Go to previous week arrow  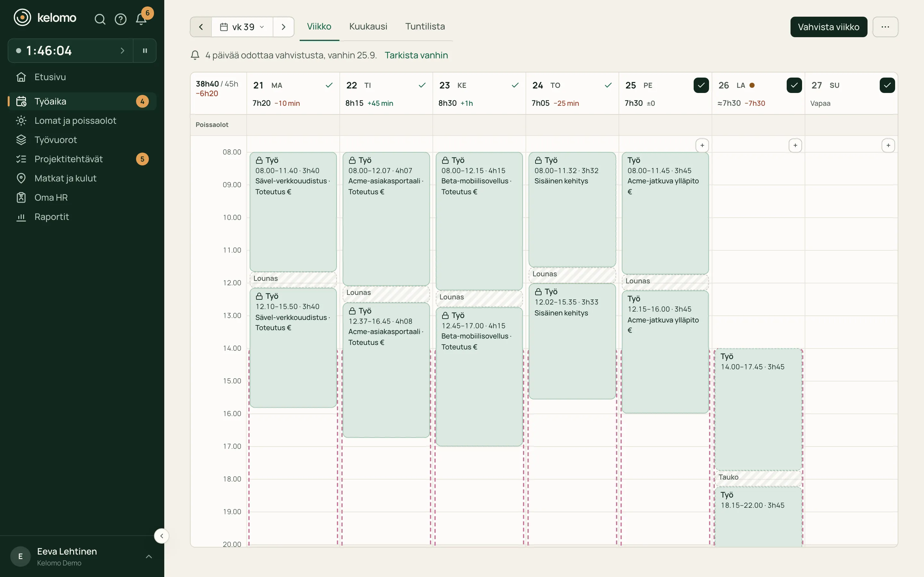pyautogui.click(x=201, y=27)
